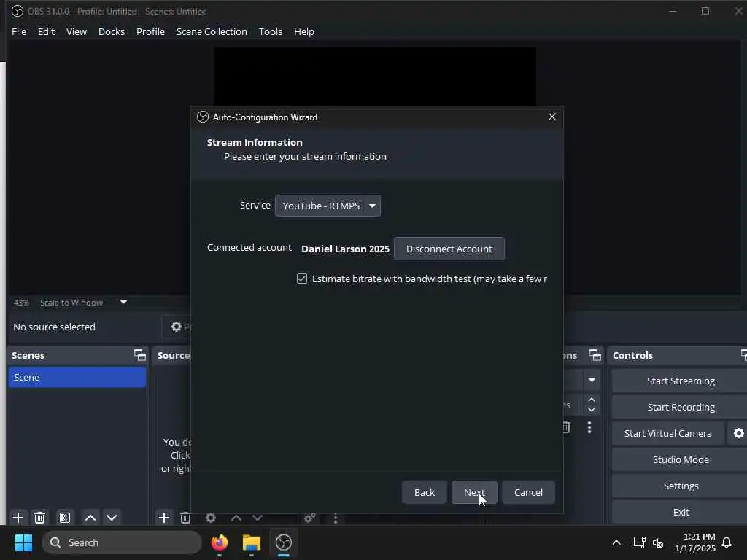Click the Daniel Larson 2025 account name
The image size is (747, 560).
point(345,249)
